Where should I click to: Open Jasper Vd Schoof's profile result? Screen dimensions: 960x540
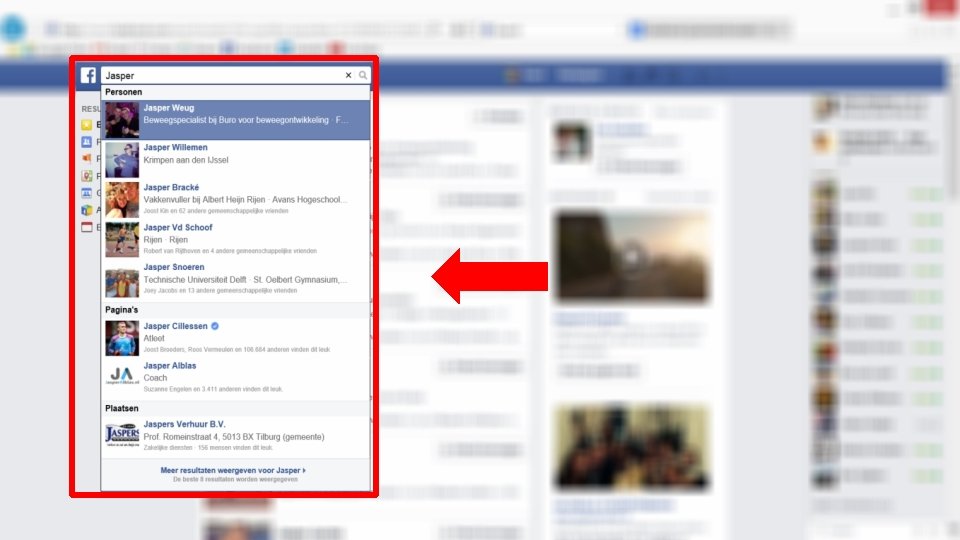tap(236, 239)
